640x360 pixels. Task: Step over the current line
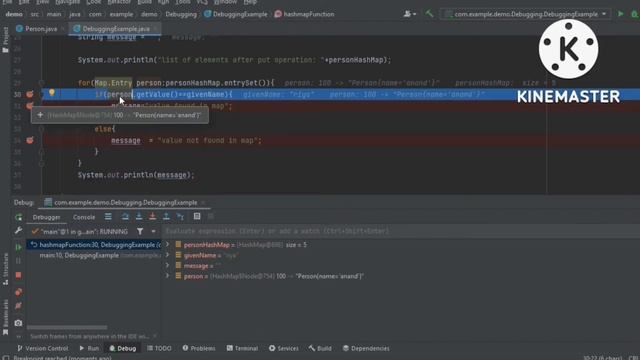(x=125, y=217)
